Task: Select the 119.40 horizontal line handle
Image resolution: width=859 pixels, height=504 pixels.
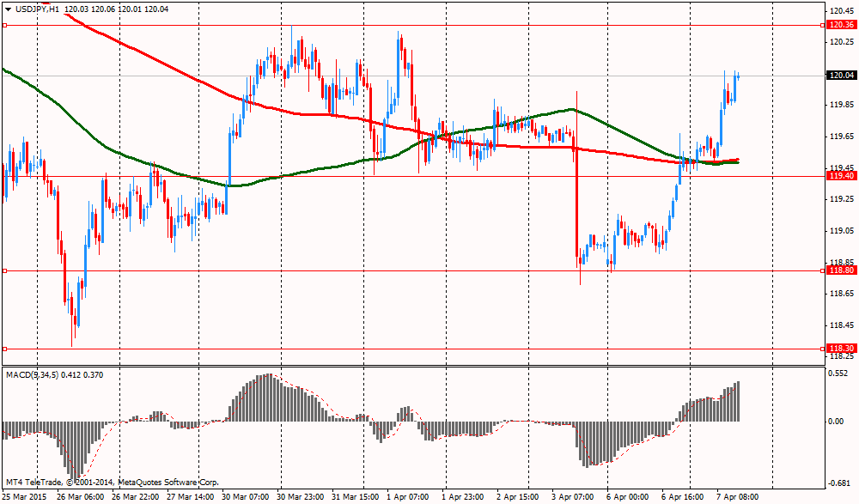Action: 5,176
